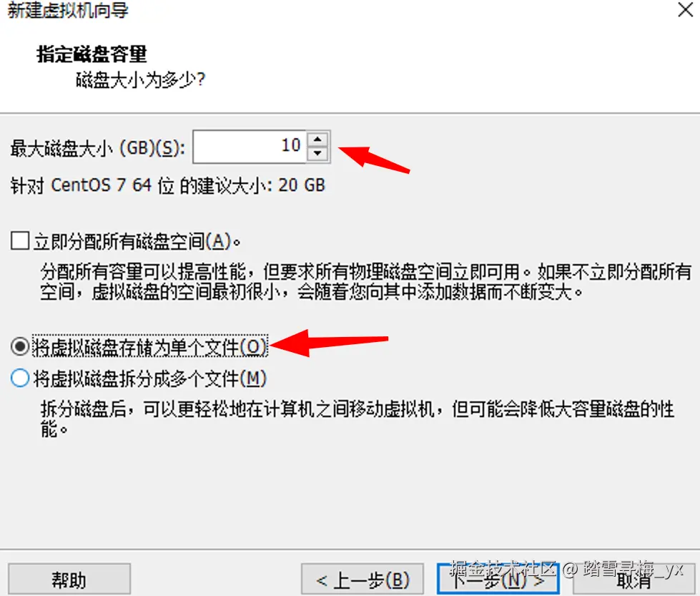Go back with the 上一步(B) button
The image size is (700, 596).
(363, 580)
